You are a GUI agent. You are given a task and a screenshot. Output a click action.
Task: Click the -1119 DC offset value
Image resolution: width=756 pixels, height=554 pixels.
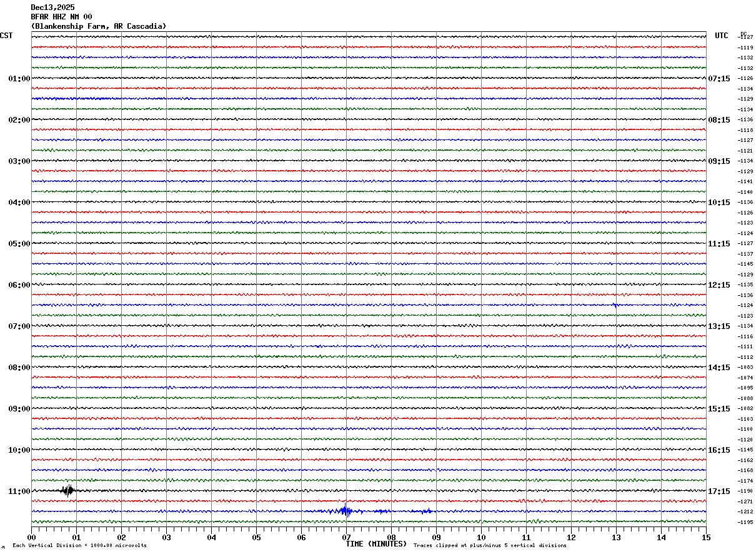coord(745,48)
